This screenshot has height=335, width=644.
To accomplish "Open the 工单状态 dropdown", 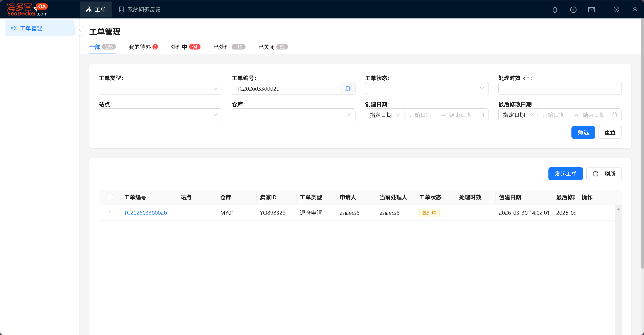I will (x=427, y=88).
